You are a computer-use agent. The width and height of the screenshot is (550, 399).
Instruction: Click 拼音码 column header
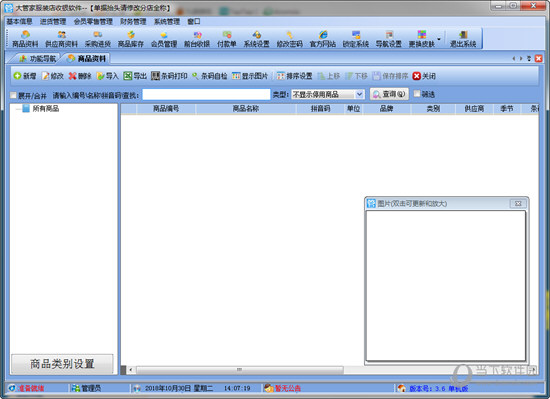coord(320,109)
